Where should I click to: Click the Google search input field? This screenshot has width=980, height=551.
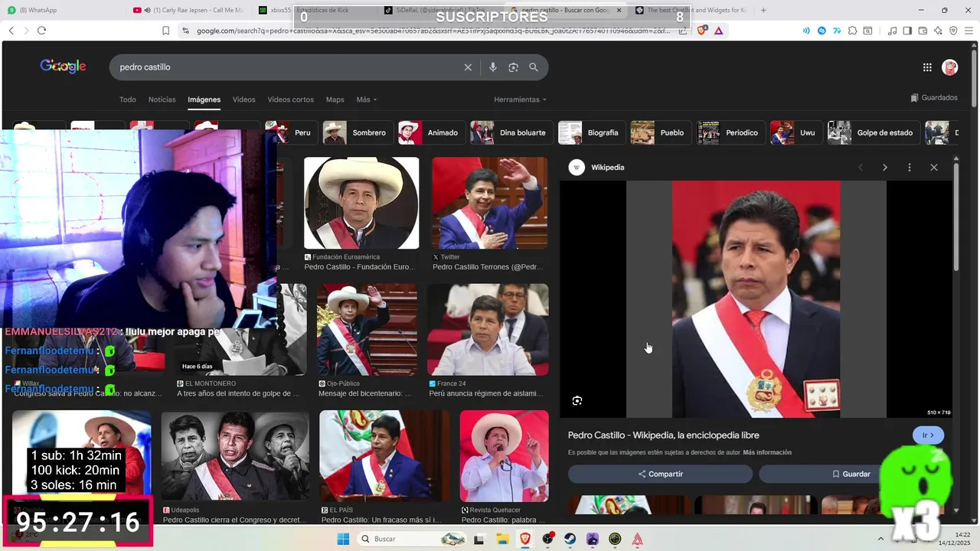tap(287, 67)
